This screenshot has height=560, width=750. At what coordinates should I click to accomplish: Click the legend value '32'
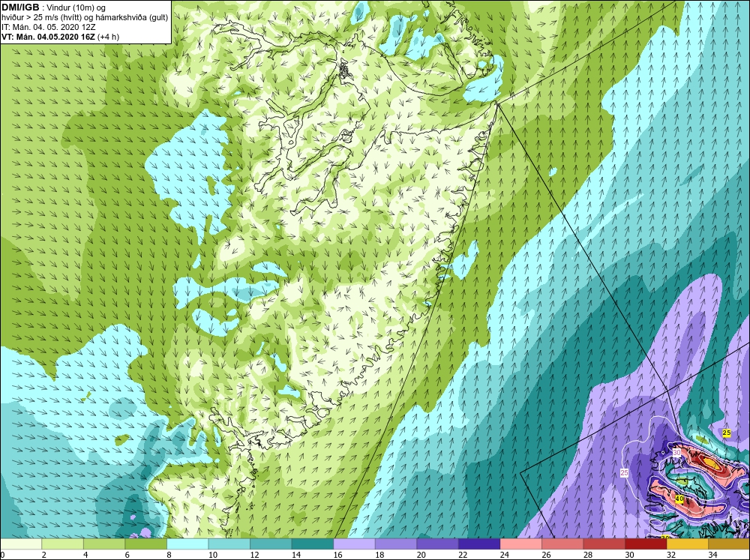tap(670, 555)
